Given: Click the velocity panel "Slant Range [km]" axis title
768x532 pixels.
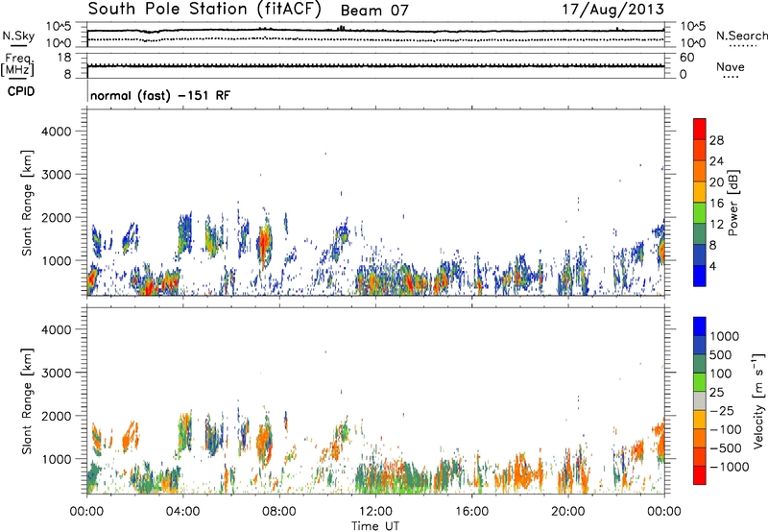Looking at the screenshot, I should (27, 400).
